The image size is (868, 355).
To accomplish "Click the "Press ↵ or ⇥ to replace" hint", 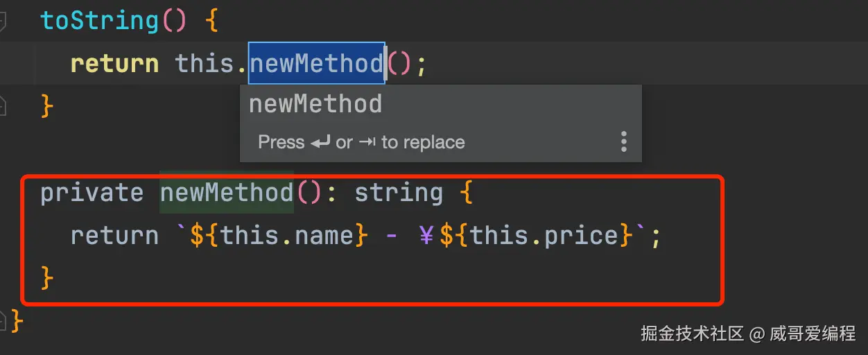I will tap(361, 142).
